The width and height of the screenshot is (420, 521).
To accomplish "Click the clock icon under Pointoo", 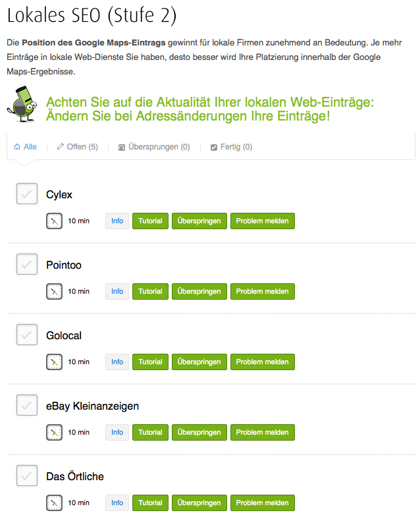I will 54,291.
